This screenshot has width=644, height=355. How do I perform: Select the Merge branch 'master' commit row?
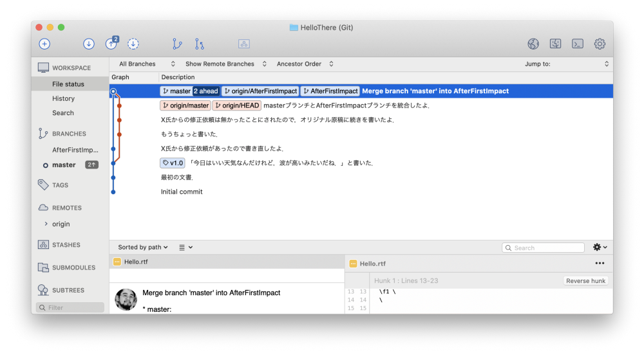[x=361, y=91]
